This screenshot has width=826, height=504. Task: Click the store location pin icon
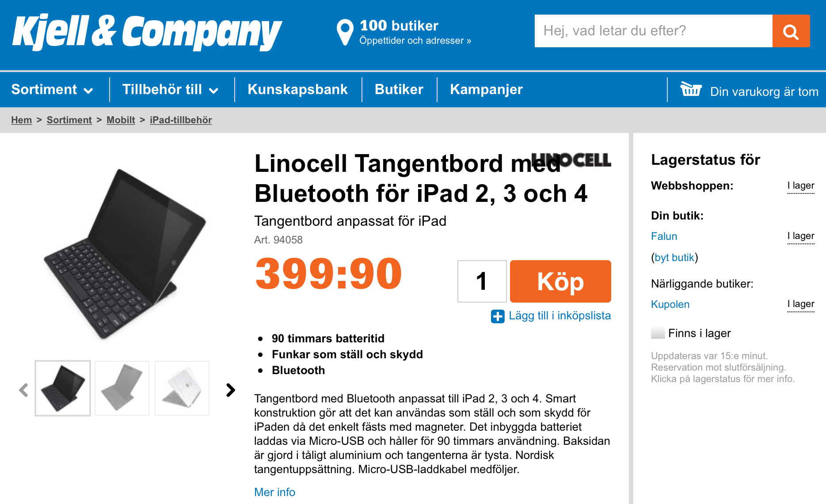pyautogui.click(x=345, y=32)
